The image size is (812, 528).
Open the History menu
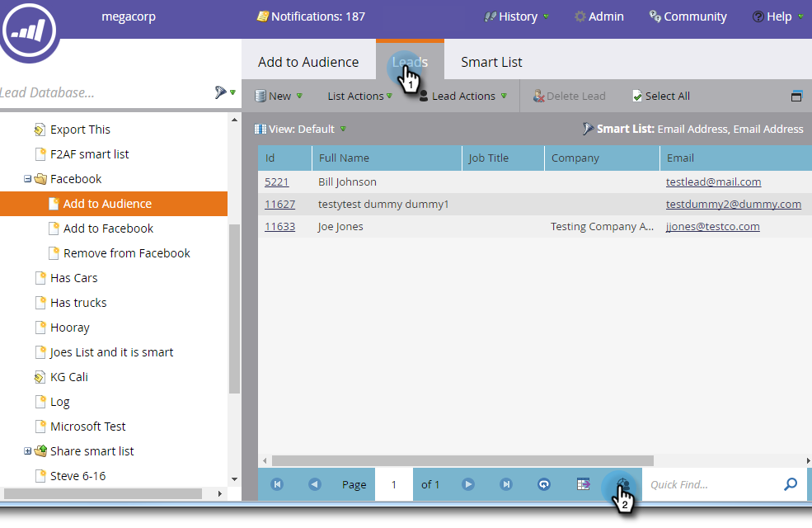[516, 16]
